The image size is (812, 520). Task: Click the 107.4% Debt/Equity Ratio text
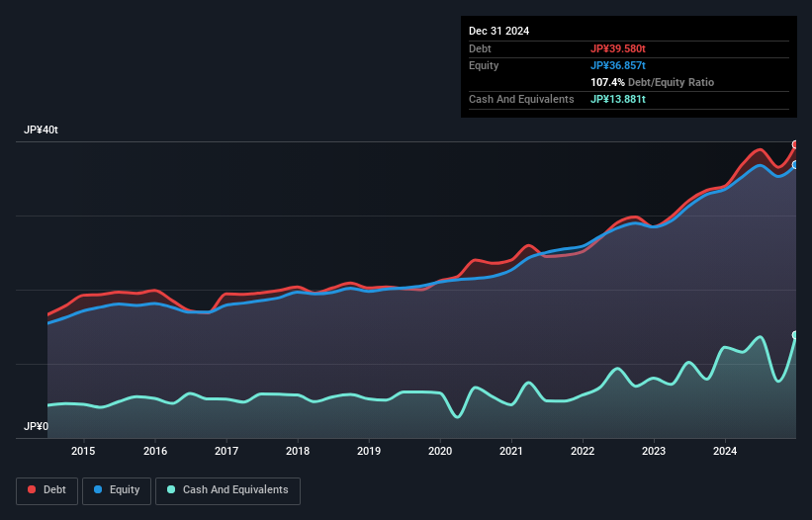pyautogui.click(x=652, y=82)
